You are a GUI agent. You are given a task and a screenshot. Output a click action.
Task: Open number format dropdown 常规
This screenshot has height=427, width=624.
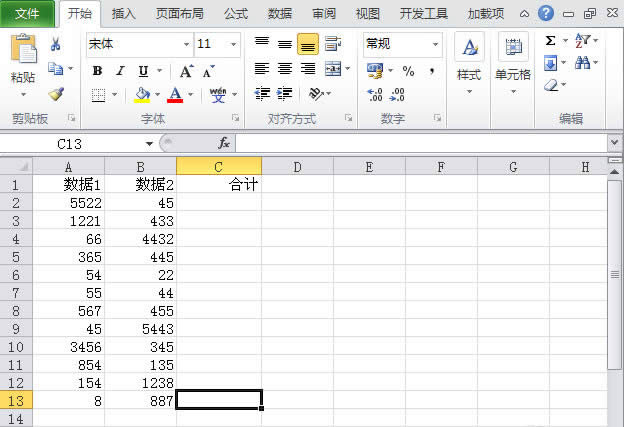tap(436, 44)
